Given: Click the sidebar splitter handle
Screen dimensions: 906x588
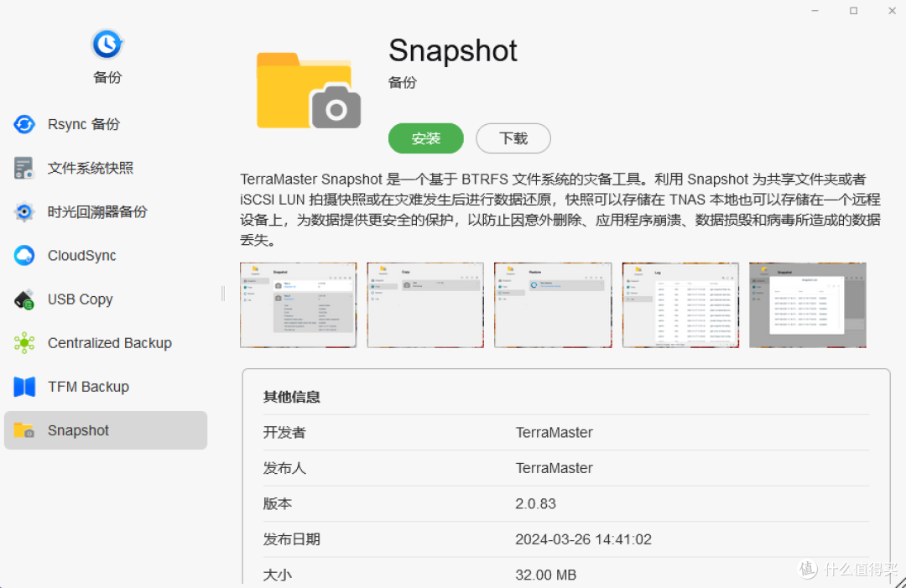Looking at the screenshot, I should coord(223,294).
